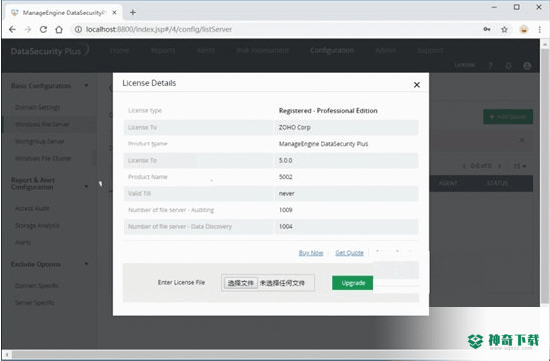
Task: Click the STATUS column header
Action: [x=497, y=183]
